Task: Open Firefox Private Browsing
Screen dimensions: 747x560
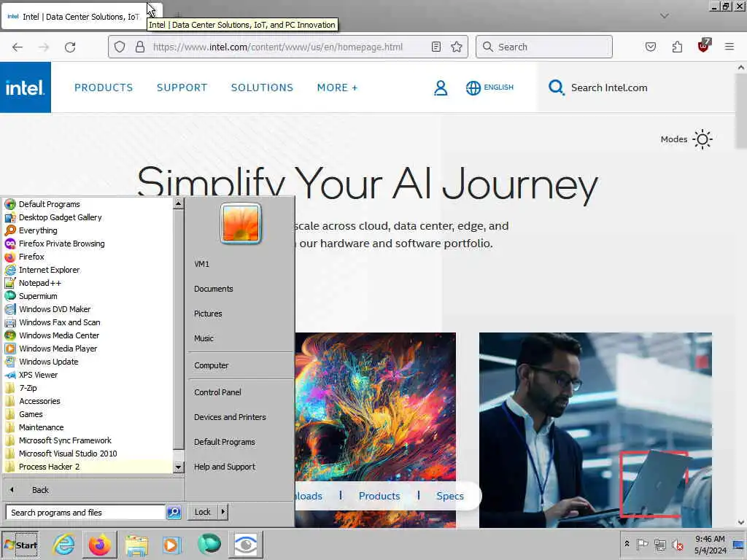Action: click(88, 244)
